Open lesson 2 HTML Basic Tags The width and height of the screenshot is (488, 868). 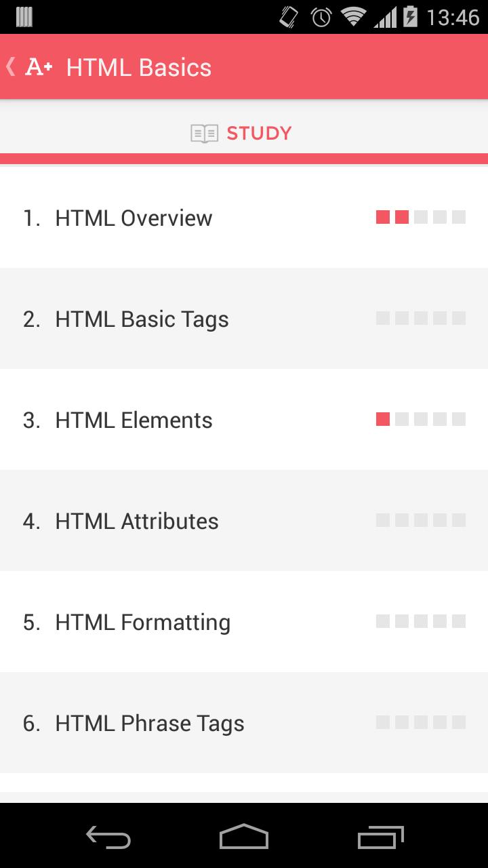142,319
